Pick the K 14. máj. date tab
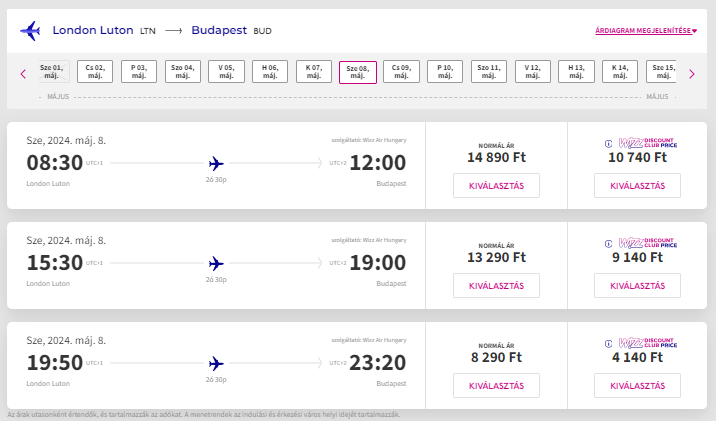Screen dimensions: 716x421 click(620, 72)
